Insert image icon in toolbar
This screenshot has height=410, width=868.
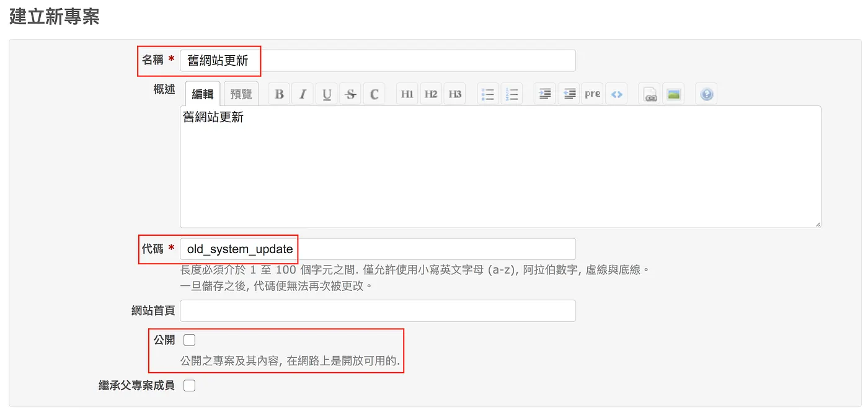[673, 94]
